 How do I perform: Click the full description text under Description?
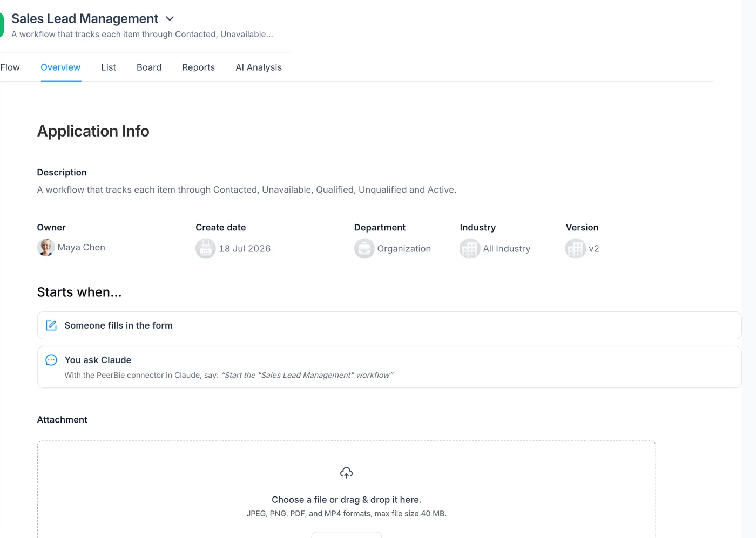pos(247,190)
